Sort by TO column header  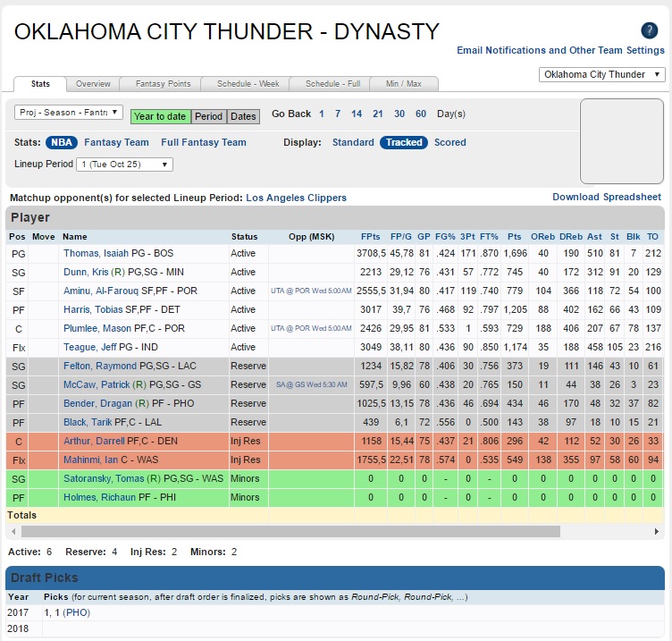(x=652, y=237)
